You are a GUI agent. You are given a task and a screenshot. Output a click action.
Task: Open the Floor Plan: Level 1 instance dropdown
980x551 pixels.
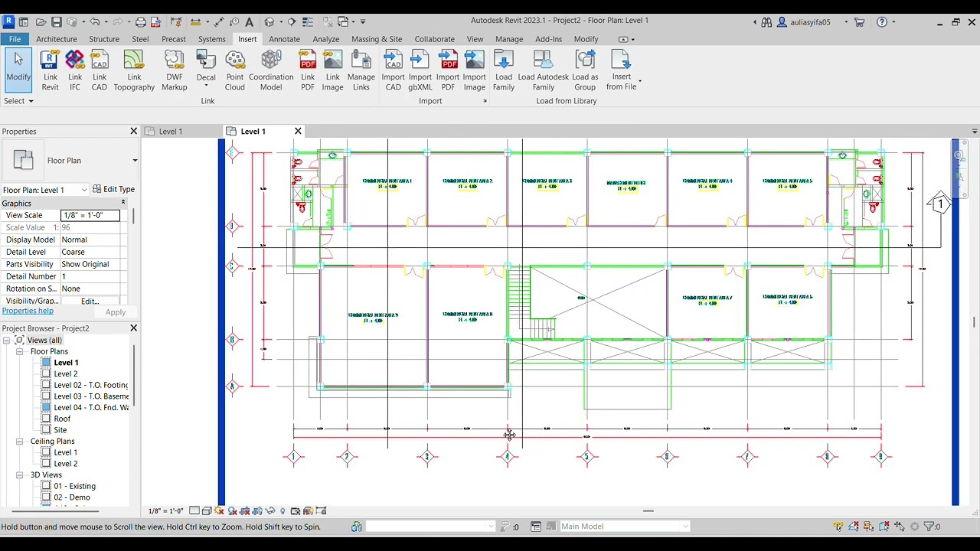(x=84, y=190)
